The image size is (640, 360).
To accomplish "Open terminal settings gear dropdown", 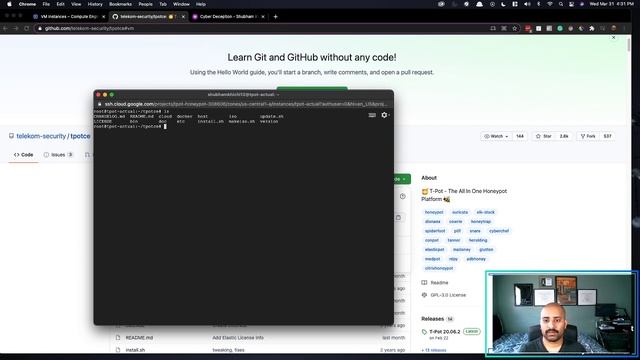I will [385, 115].
